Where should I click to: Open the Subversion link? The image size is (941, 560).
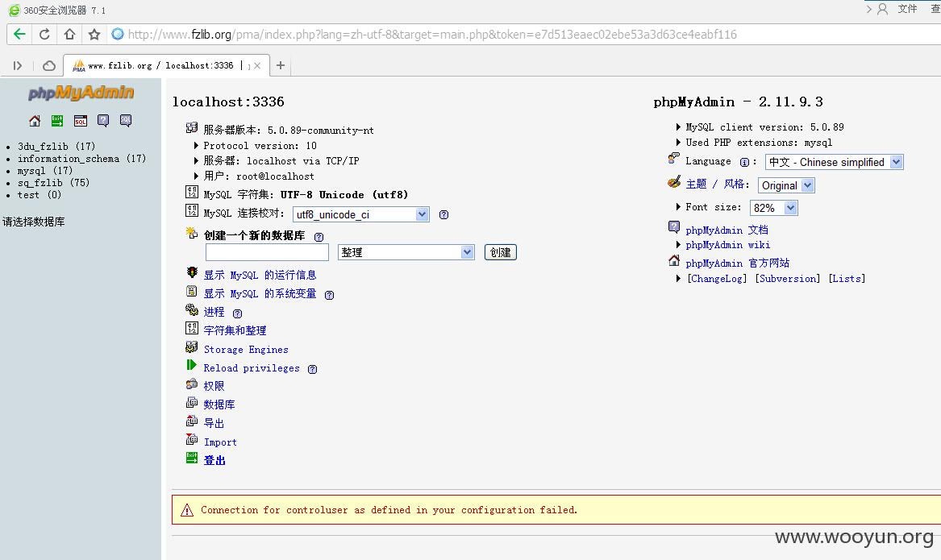(787, 279)
